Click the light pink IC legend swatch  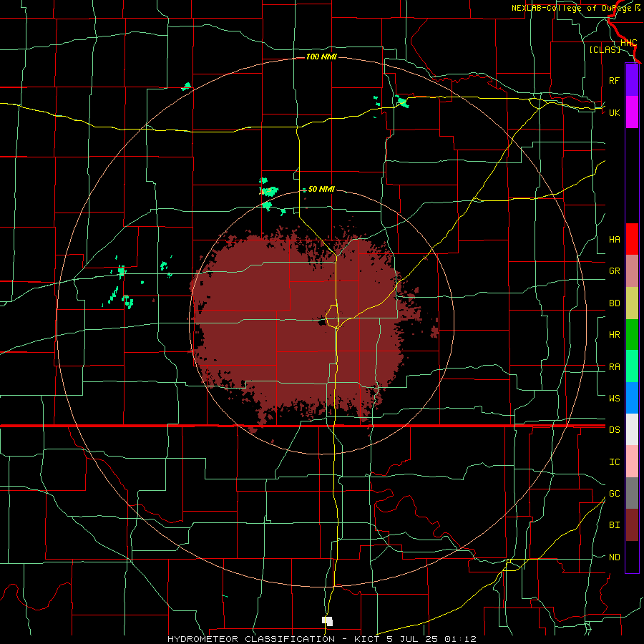[x=632, y=462]
